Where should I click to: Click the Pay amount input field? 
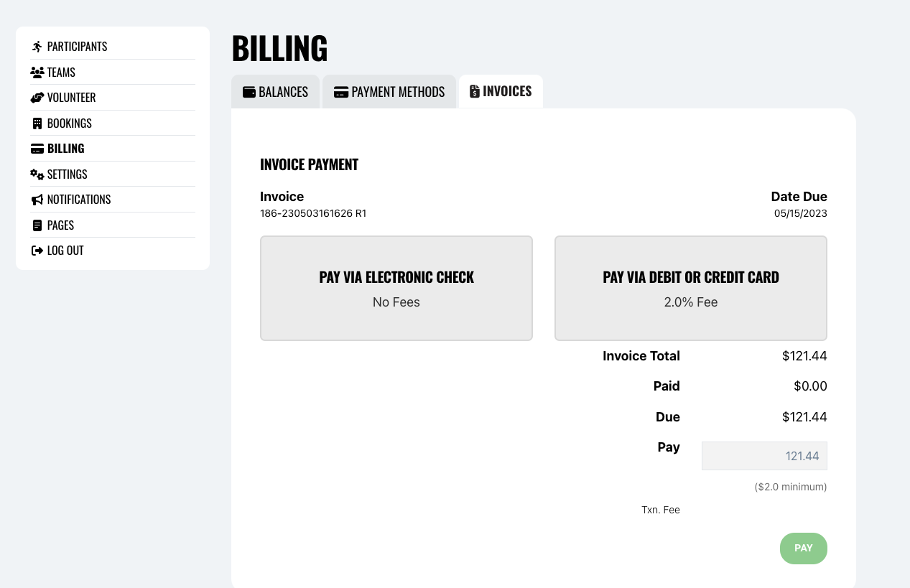coord(764,456)
